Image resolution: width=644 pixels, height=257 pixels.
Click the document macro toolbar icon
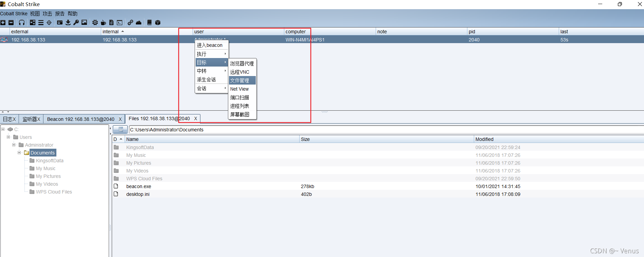pos(111,22)
